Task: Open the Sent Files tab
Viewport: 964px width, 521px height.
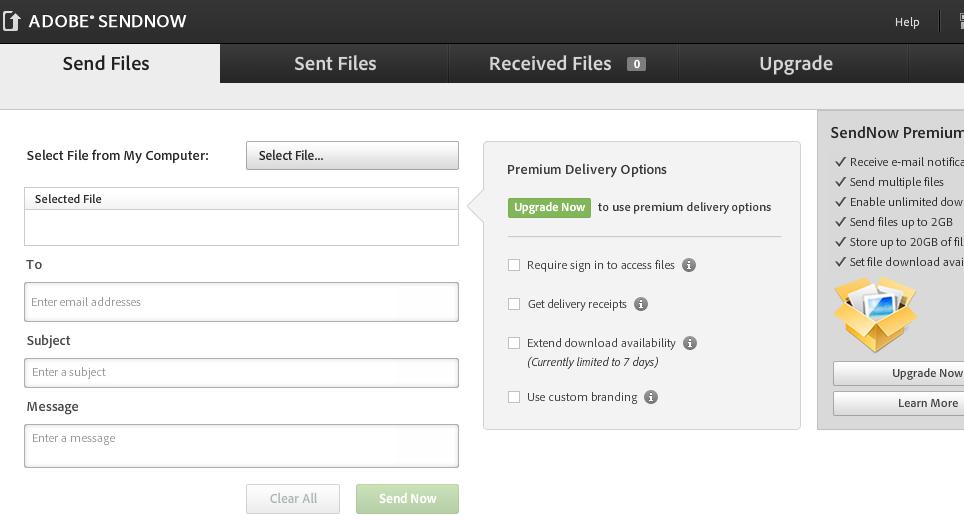Action: coord(334,63)
